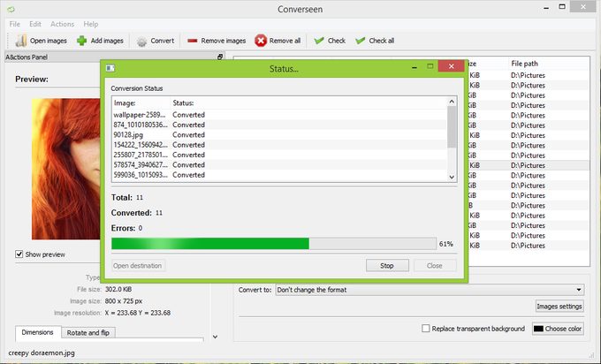Screen dimensions: 601x364
Task: Select the 255807_2178501 status row
Action: [x=279, y=155]
